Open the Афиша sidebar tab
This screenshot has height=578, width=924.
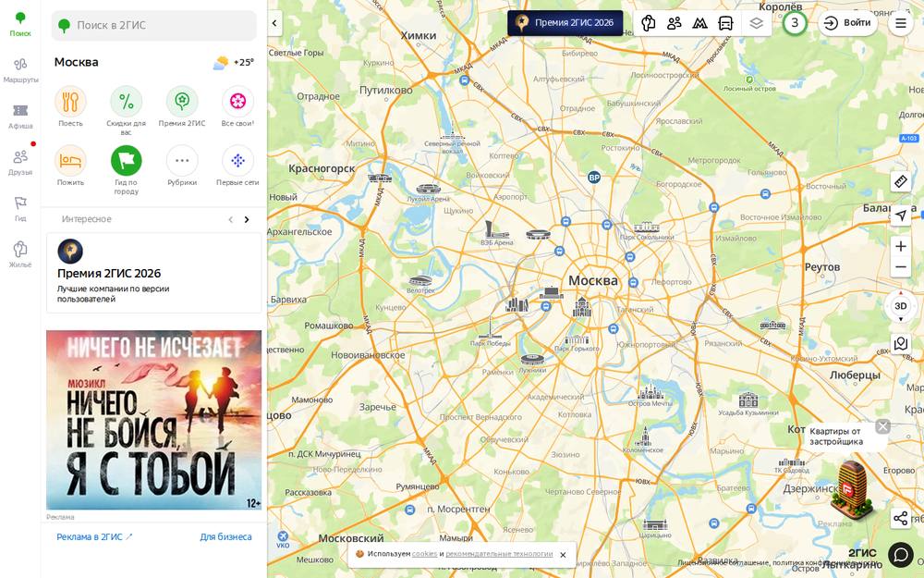pos(20,117)
